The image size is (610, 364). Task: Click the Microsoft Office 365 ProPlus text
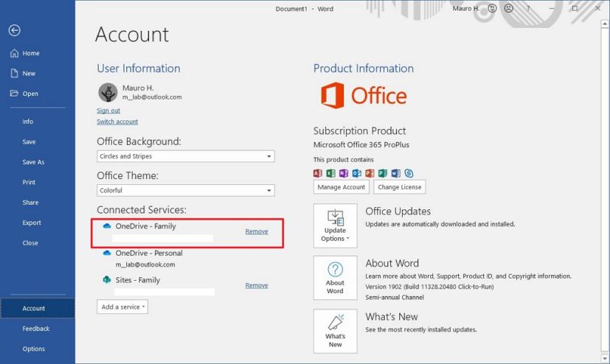click(361, 144)
